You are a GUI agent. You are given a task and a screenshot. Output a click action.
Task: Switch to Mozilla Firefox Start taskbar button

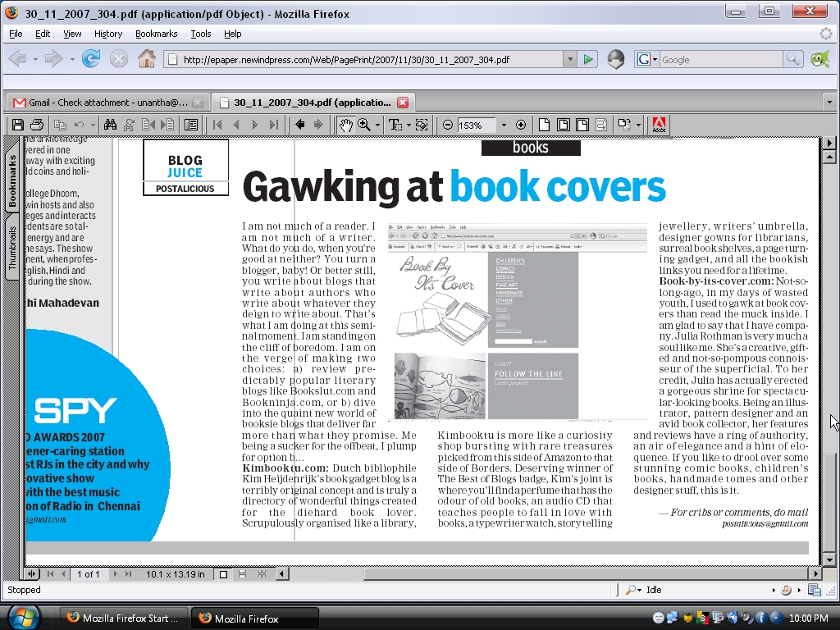(124, 618)
